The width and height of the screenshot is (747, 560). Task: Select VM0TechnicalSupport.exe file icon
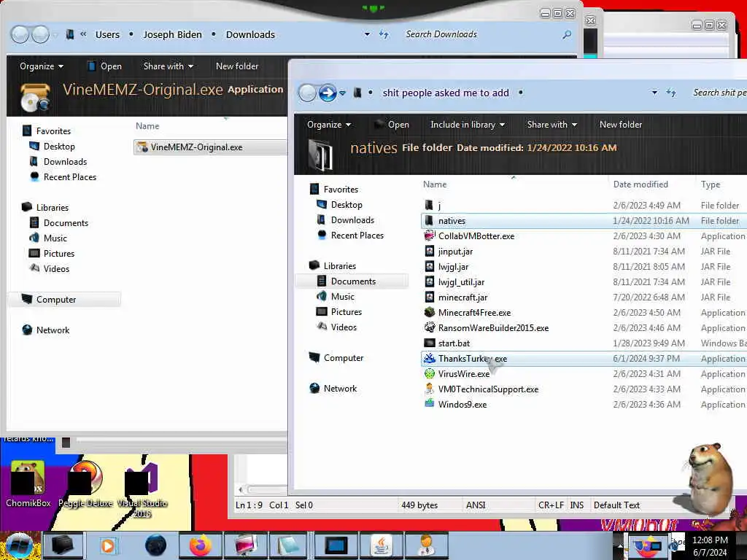pyautogui.click(x=430, y=389)
